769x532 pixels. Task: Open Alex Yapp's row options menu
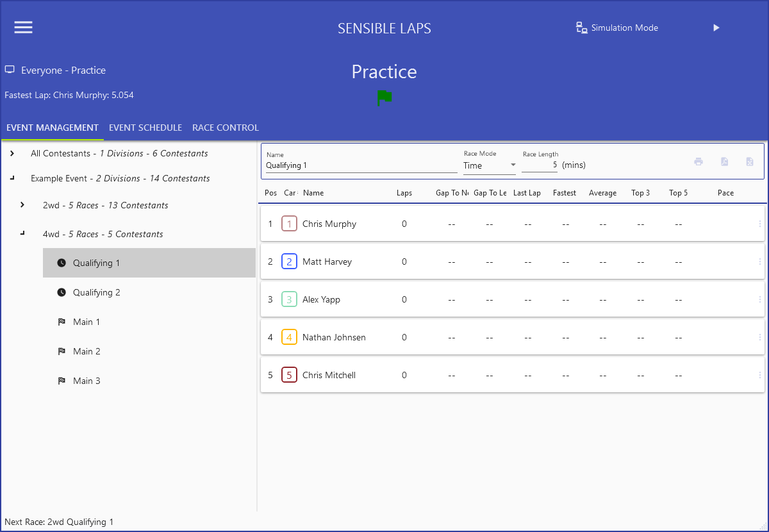coord(760,299)
